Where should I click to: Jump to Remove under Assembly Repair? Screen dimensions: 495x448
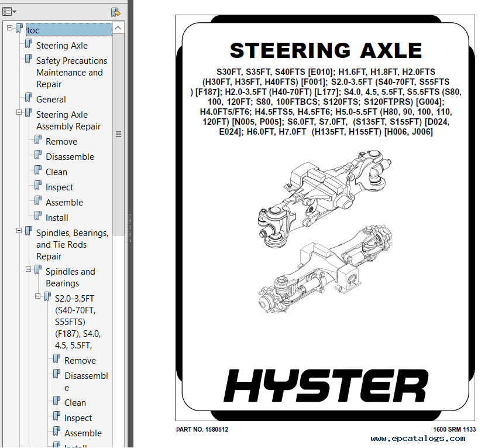tap(61, 142)
